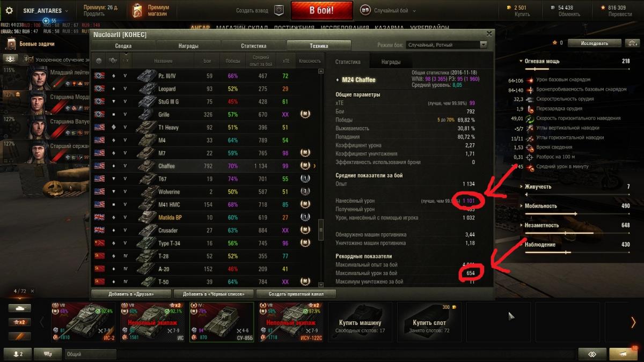The image size is (644, 362).
Task: Select the СУ-85Б tank thumbnail
Action: pos(222,322)
